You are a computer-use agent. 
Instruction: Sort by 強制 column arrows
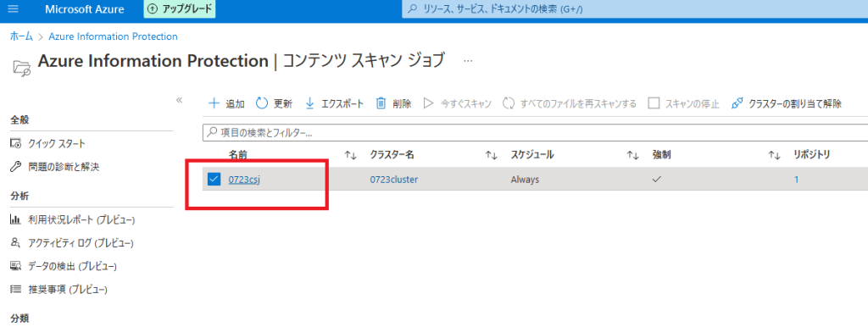(775, 156)
